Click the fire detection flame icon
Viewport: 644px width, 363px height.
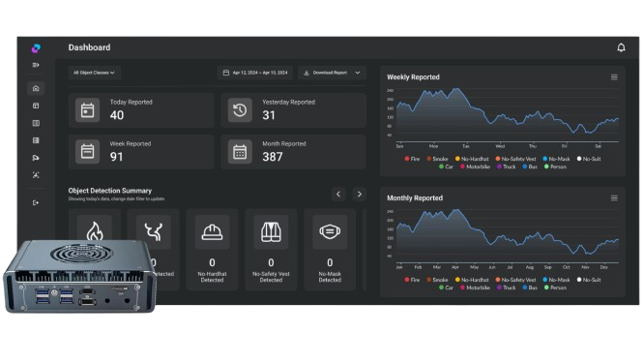(95, 231)
